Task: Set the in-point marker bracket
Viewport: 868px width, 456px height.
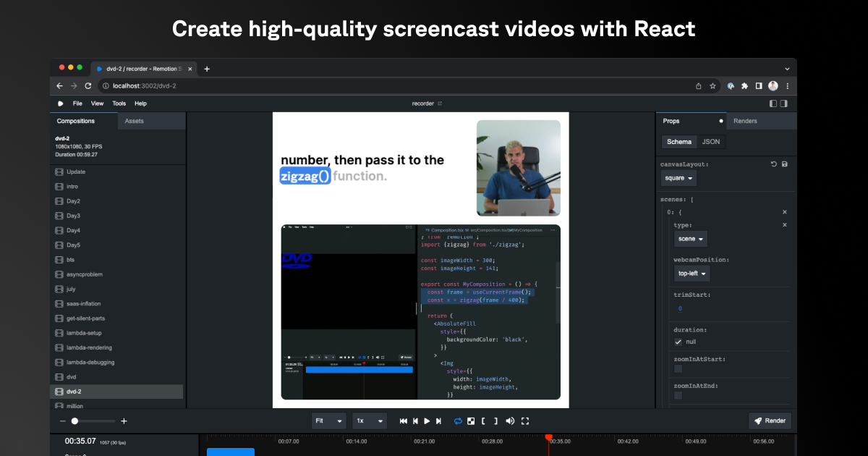Action: click(484, 421)
